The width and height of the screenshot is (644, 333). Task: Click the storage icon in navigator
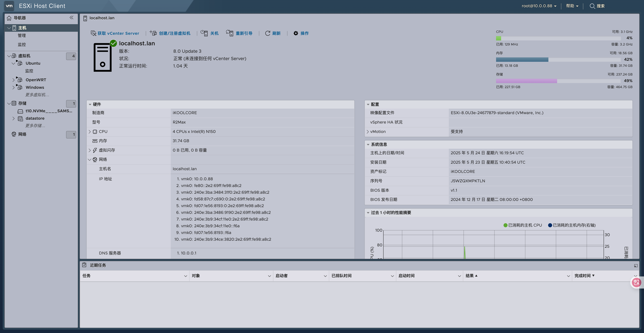coord(14,103)
